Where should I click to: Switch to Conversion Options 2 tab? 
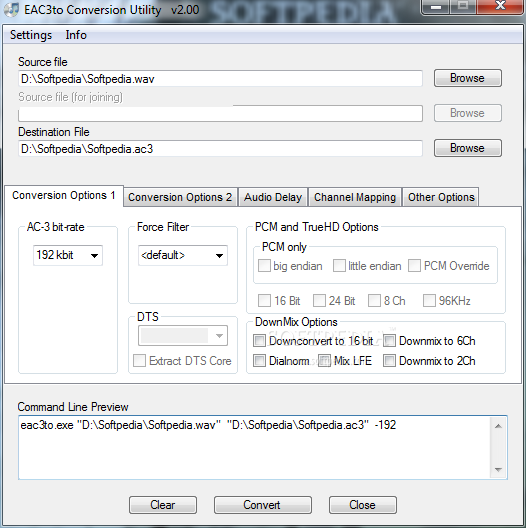point(180,197)
